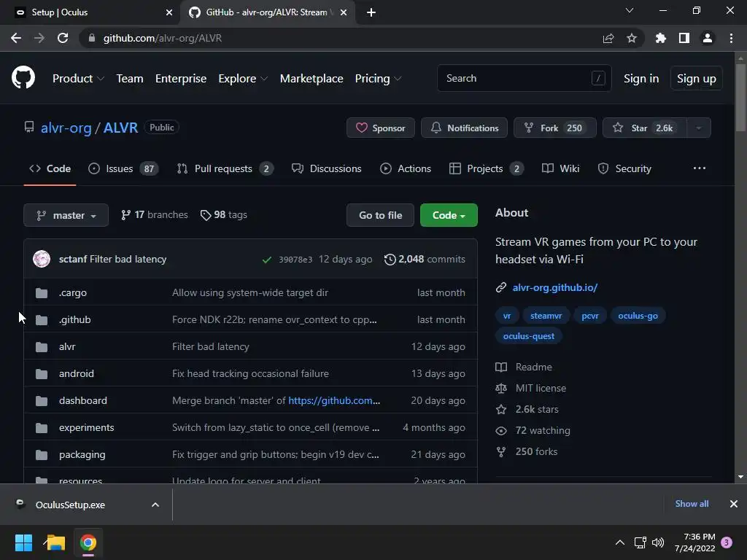
Task: Share this page via the share icon
Action: coord(608,38)
